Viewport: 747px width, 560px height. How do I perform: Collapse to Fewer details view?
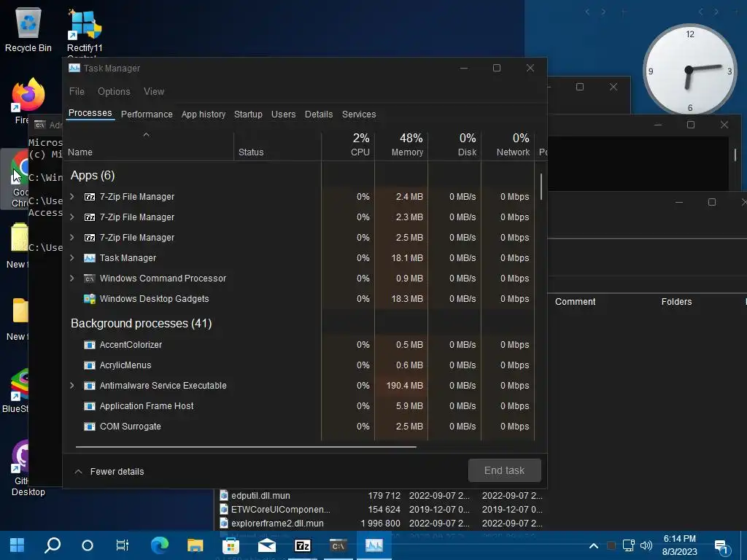pyautogui.click(x=109, y=472)
